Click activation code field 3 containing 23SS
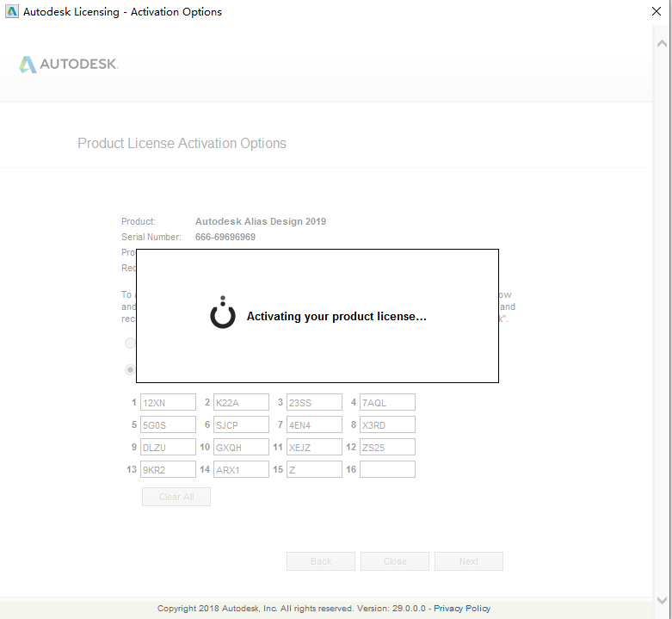Image resolution: width=672 pixels, height=619 pixels. coord(314,402)
